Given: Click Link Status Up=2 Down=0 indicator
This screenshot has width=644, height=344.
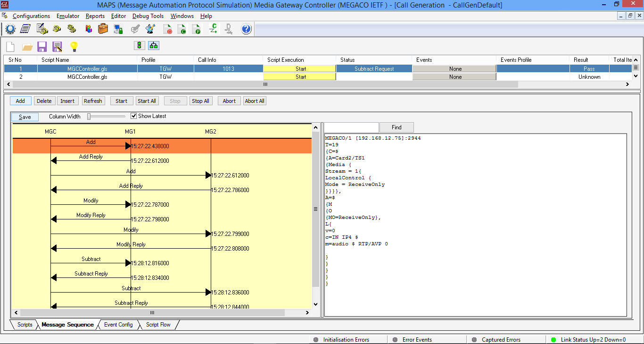Looking at the screenshot, I should (593, 340).
